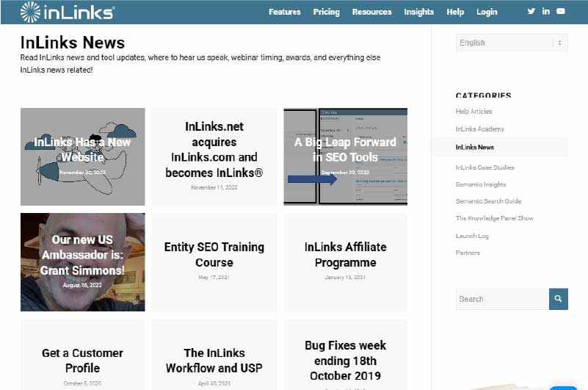Click the 'November 11, 2022' post date
This screenshot has height=390, width=588.
[x=214, y=187]
